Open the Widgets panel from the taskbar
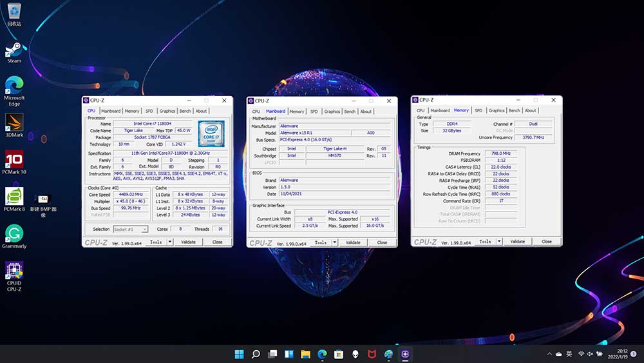 [x=289, y=354]
